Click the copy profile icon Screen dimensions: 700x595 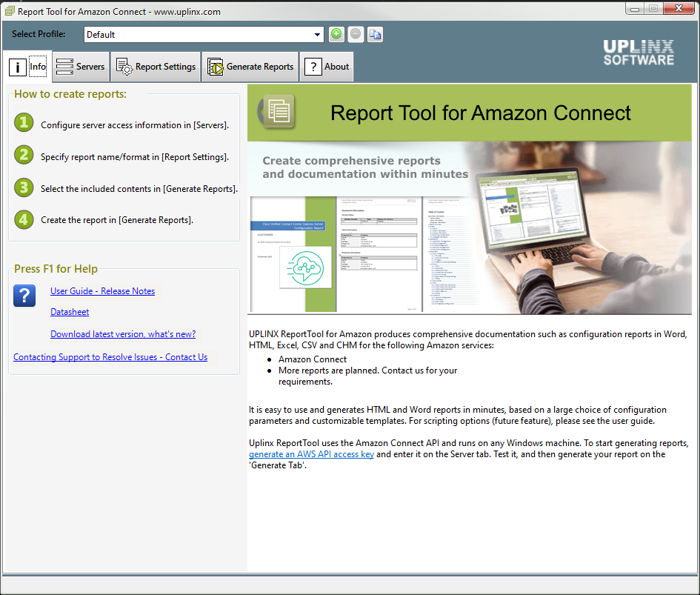point(375,34)
